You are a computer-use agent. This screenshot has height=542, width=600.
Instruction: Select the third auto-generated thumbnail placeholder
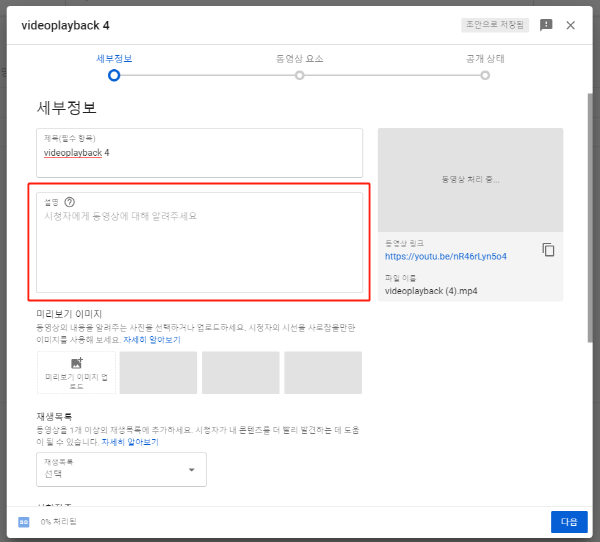pyautogui.click(x=323, y=372)
